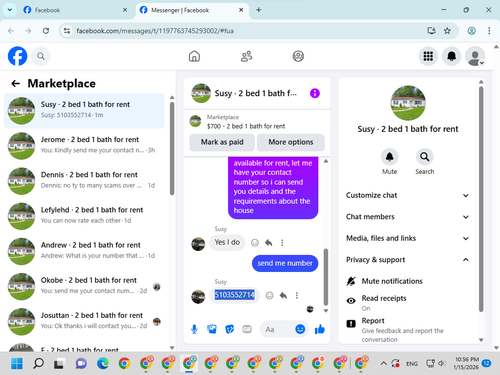Image resolution: width=500 pixels, height=375 pixels.
Task: Switch to the Facebook browser tab
Action: (75, 10)
